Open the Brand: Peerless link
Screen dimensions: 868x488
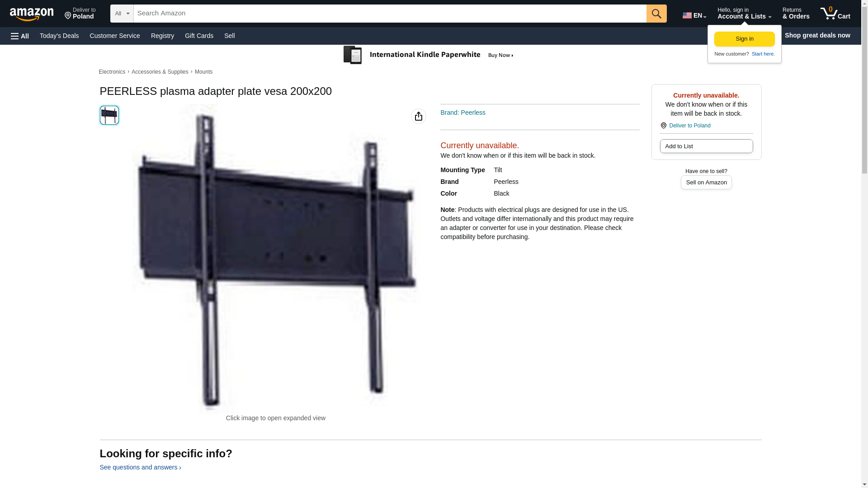click(463, 113)
